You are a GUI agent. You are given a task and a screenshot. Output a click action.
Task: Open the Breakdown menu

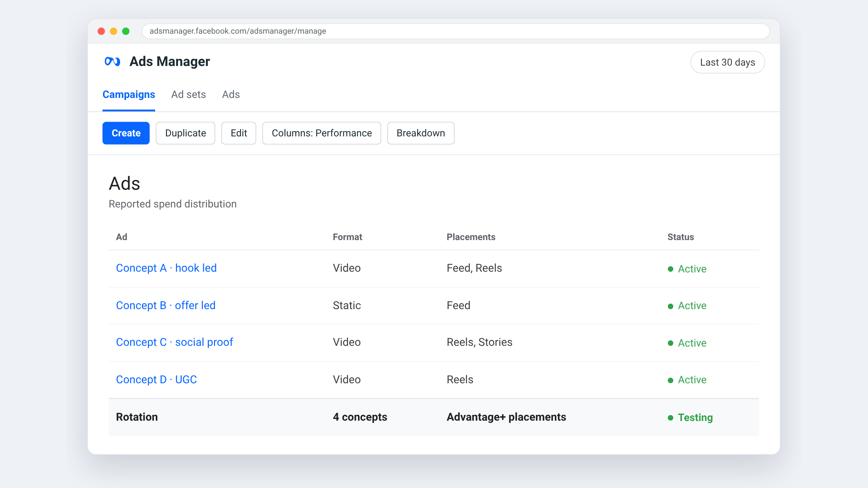point(421,133)
